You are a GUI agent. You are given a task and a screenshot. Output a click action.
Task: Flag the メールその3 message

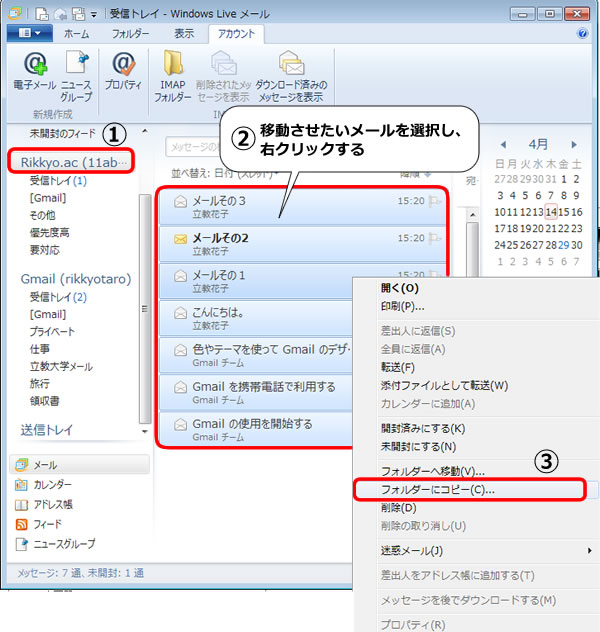point(434,201)
